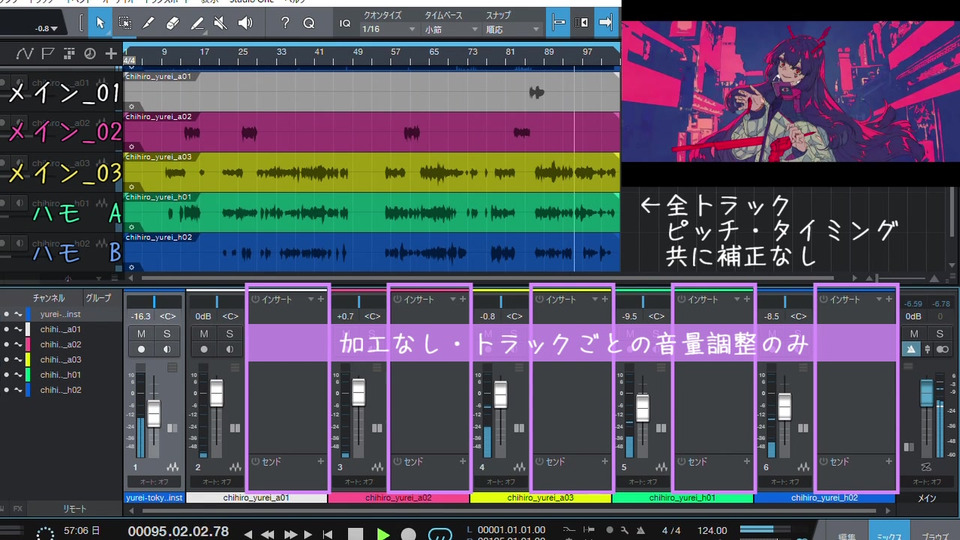
Task: Open the question mark help tool
Action: (x=285, y=23)
